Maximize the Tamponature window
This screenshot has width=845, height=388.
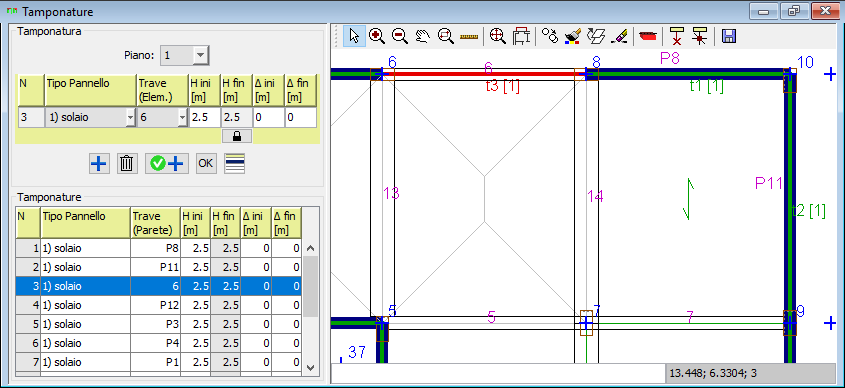(794, 11)
